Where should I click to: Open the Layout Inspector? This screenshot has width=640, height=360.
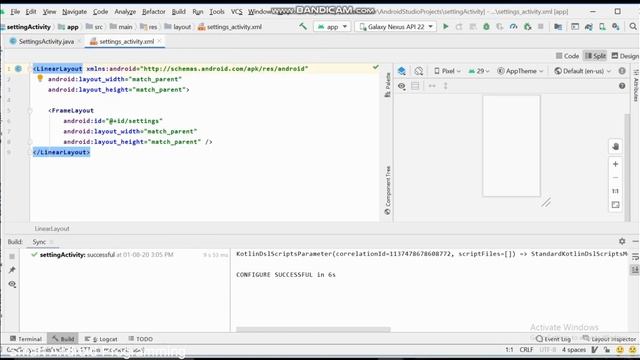[609, 339]
